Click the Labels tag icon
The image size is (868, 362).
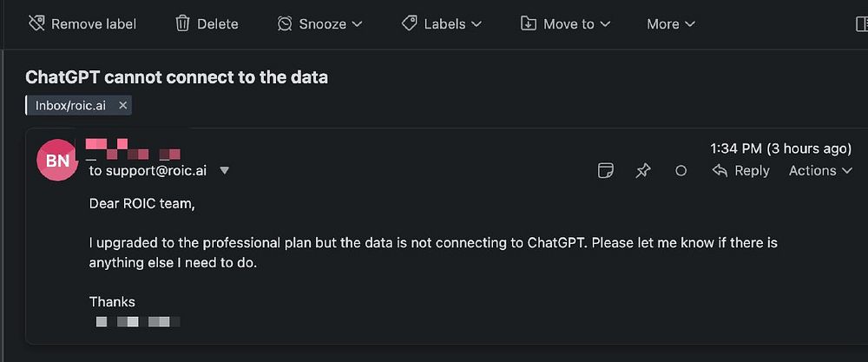point(410,23)
